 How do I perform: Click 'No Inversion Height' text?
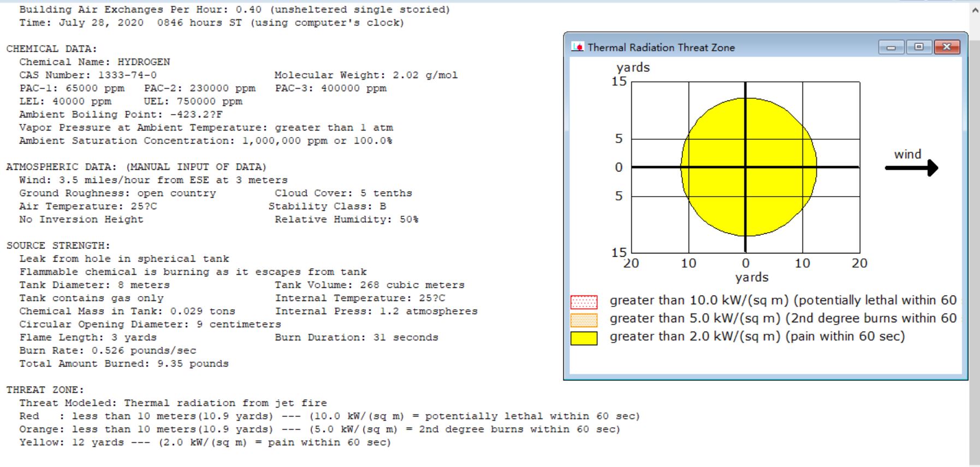81,219
